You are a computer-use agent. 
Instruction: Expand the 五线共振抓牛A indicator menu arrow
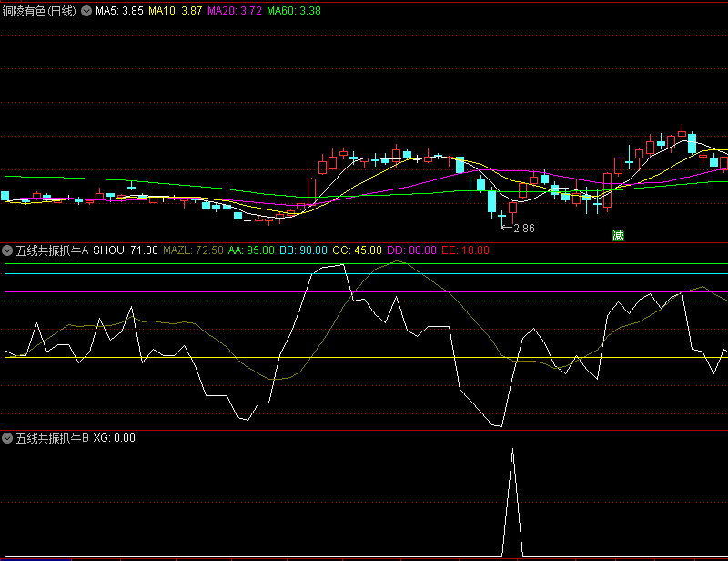pos(7,250)
